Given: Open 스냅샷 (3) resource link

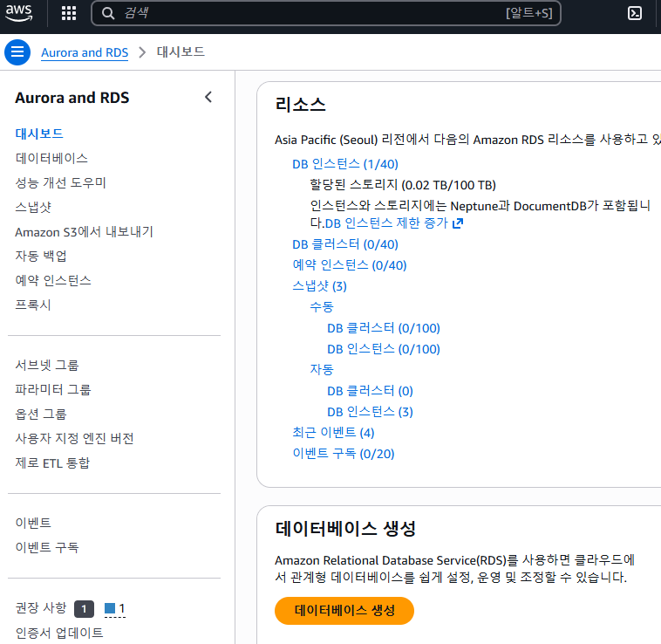Looking at the screenshot, I should 319,286.
